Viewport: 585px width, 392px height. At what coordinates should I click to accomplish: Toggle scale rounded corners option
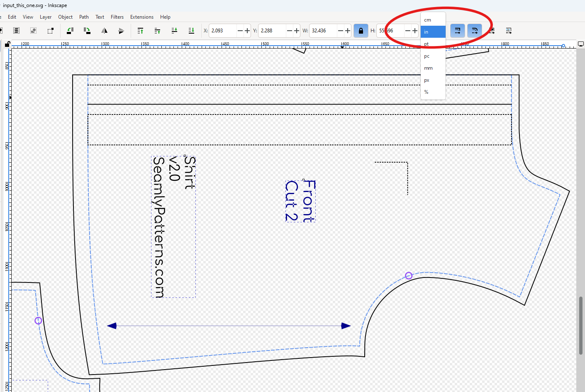coord(475,31)
